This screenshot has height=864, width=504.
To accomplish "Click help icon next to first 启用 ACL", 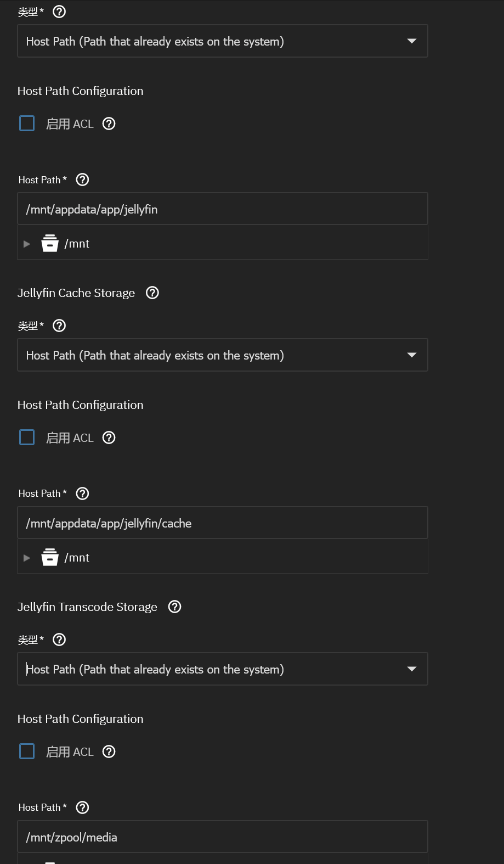I will click(x=109, y=124).
